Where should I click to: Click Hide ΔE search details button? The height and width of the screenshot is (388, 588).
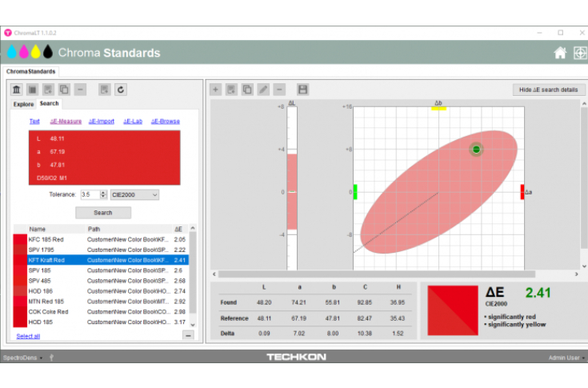click(548, 90)
